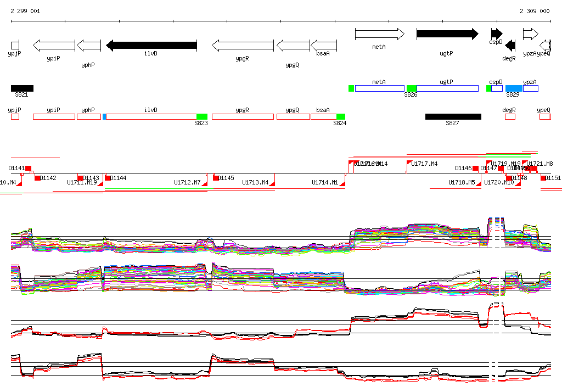Select the red-outlined bsaA box
The width and height of the screenshot is (562, 392).
pos(324,116)
